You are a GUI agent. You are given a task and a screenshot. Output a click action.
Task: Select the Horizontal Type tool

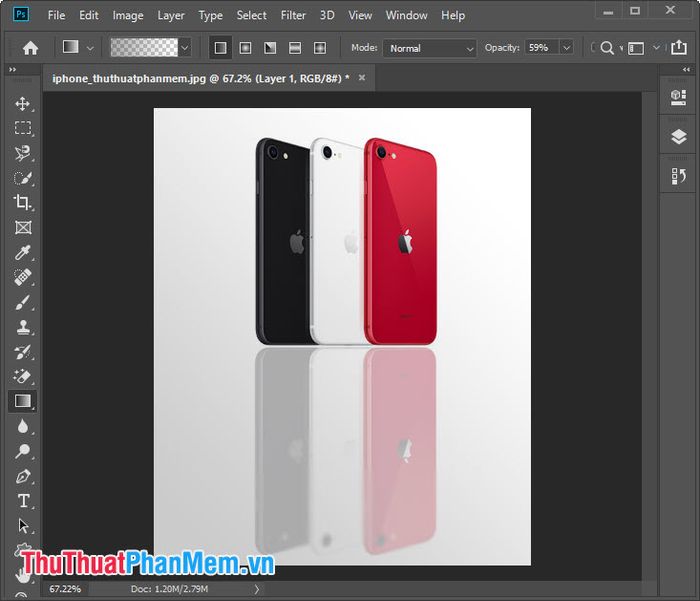point(22,501)
